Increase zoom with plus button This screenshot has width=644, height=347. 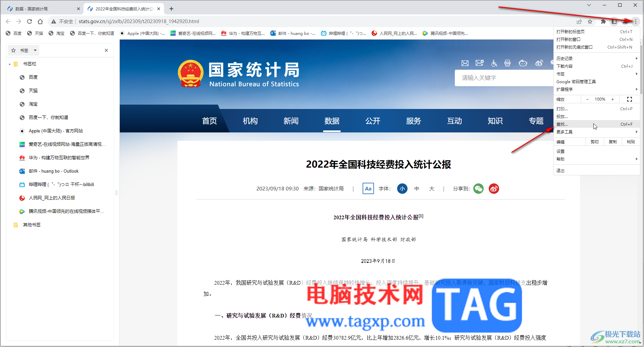612,99
